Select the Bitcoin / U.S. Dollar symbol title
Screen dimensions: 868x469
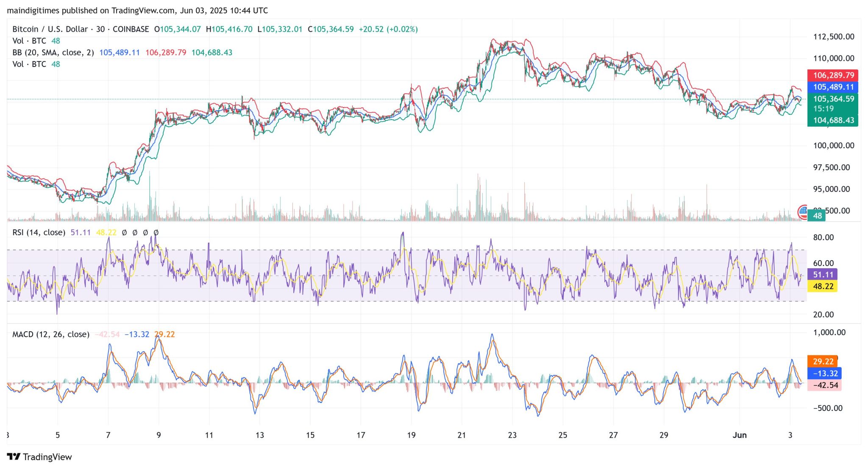tap(50, 29)
